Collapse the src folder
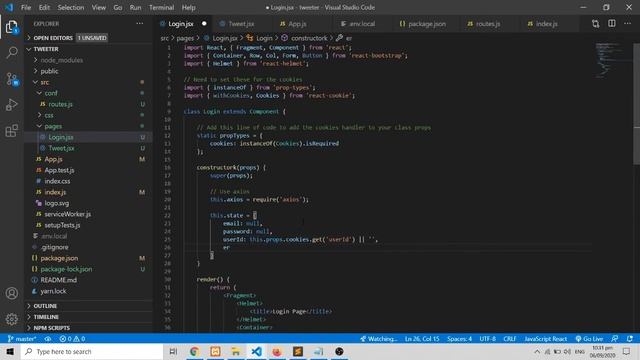Screen dimensions: 640x360 [89, 82]
